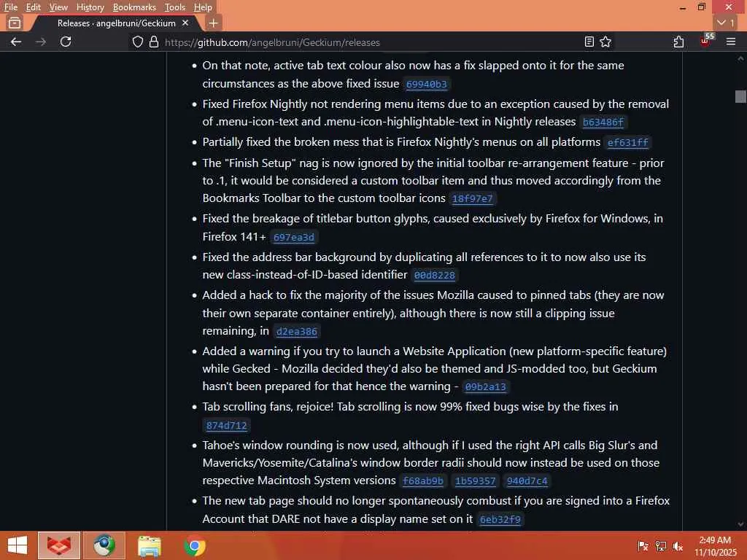Click the scrollbar up arrow

740,58
